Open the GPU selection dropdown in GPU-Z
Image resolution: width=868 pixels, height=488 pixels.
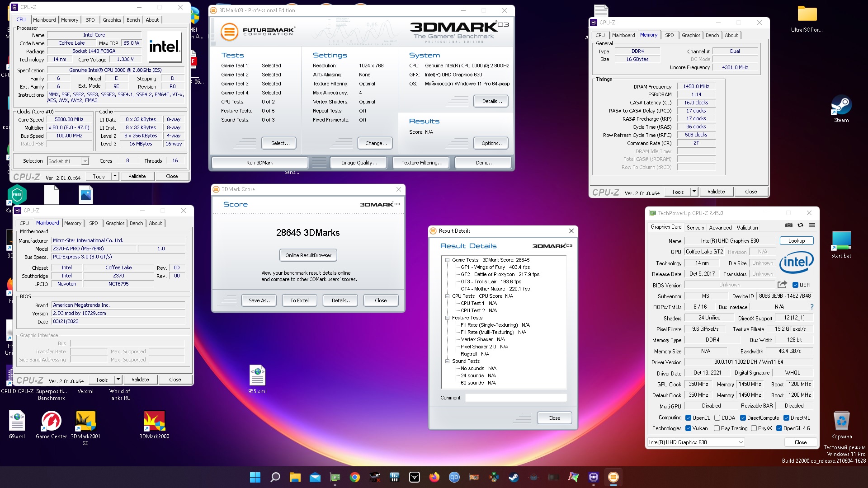tap(696, 442)
